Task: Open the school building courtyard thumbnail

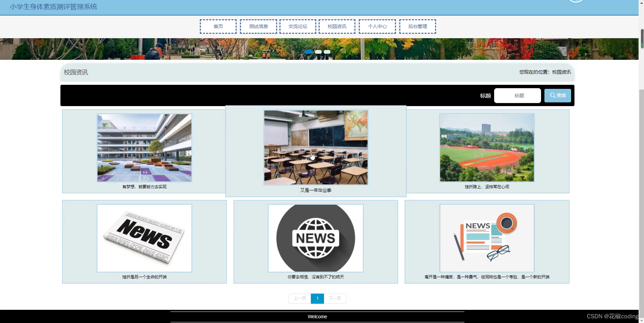Action: 144,148
